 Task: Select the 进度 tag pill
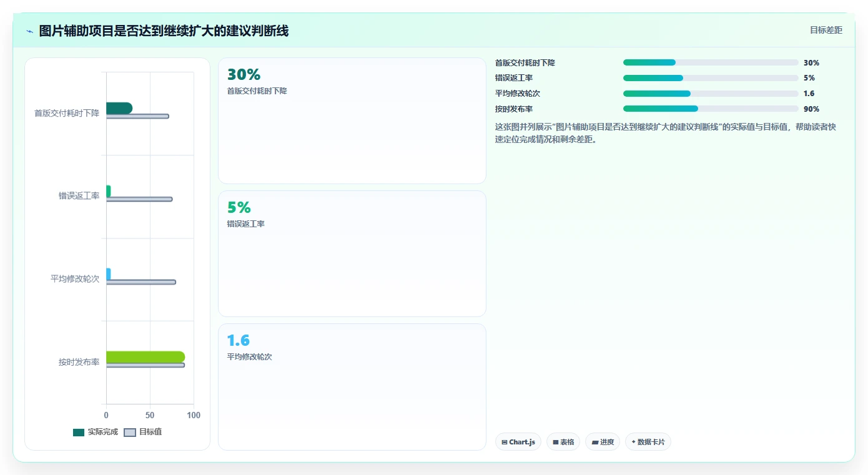[x=603, y=442]
